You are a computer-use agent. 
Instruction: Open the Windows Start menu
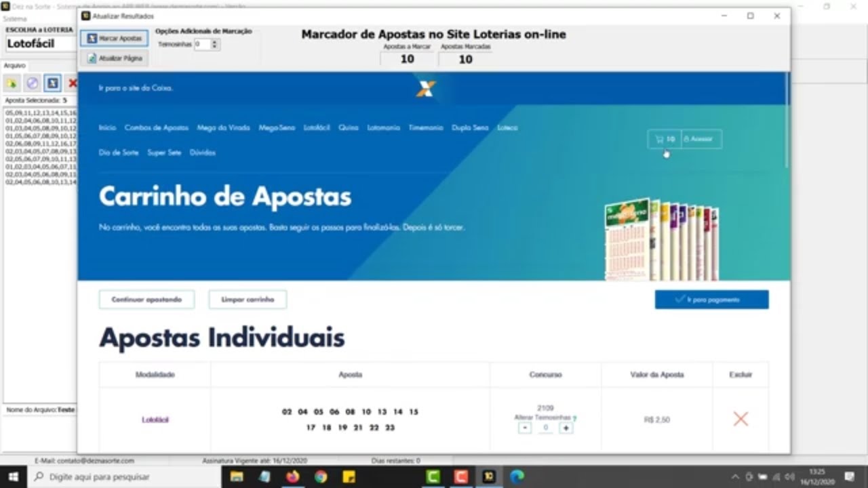pos(14,476)
